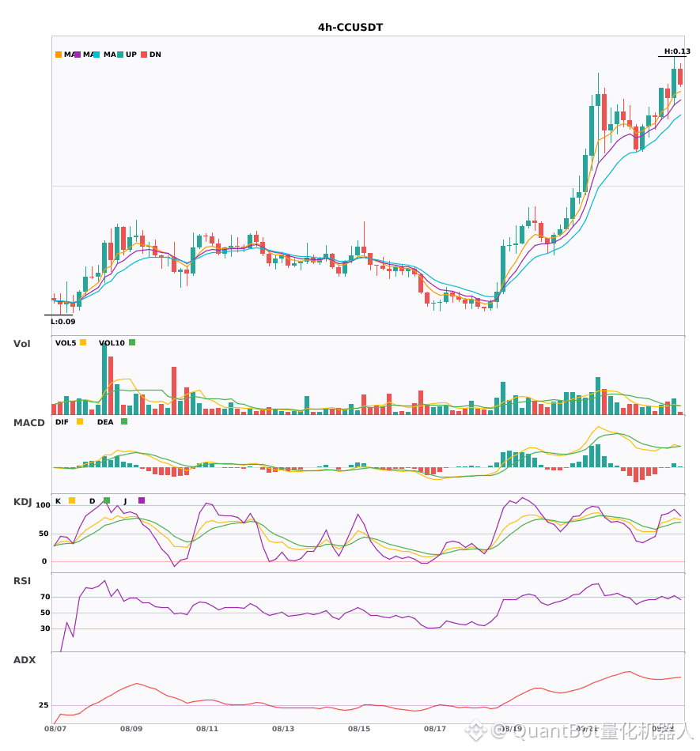700x751 pixels.
Task: Click the RSI panel label
Action: (x=22, y=581)
